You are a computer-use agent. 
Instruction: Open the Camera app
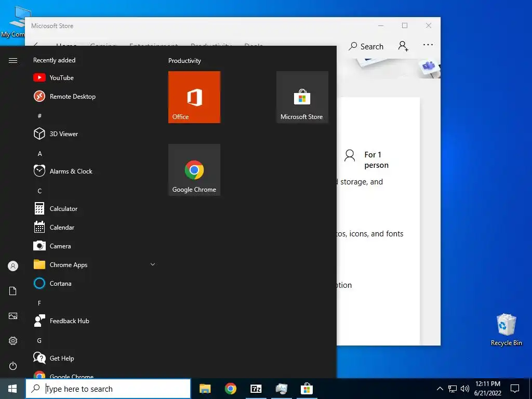94,246
